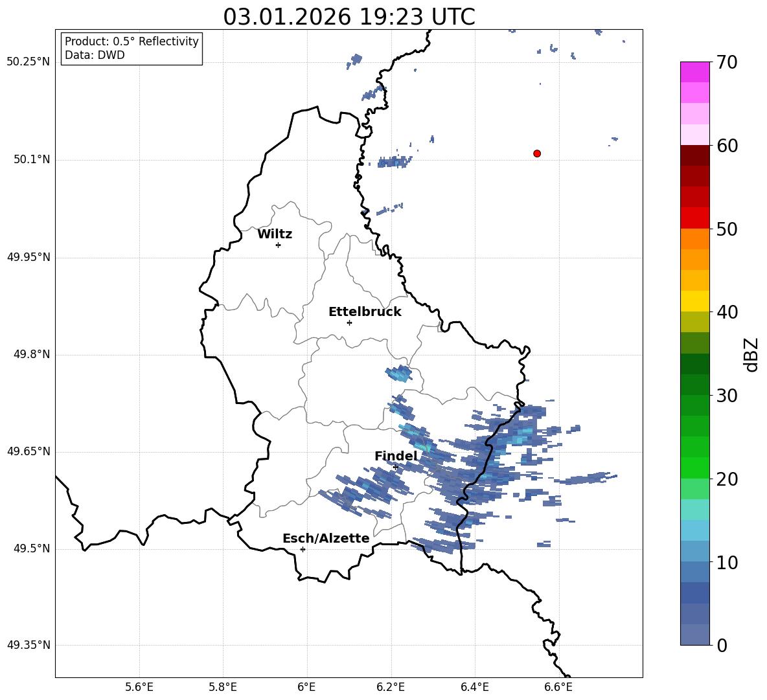This screenshot has height=700, width=767.
Task: Click the yellow colorbar segment above 40
Action: click(694, 301)
